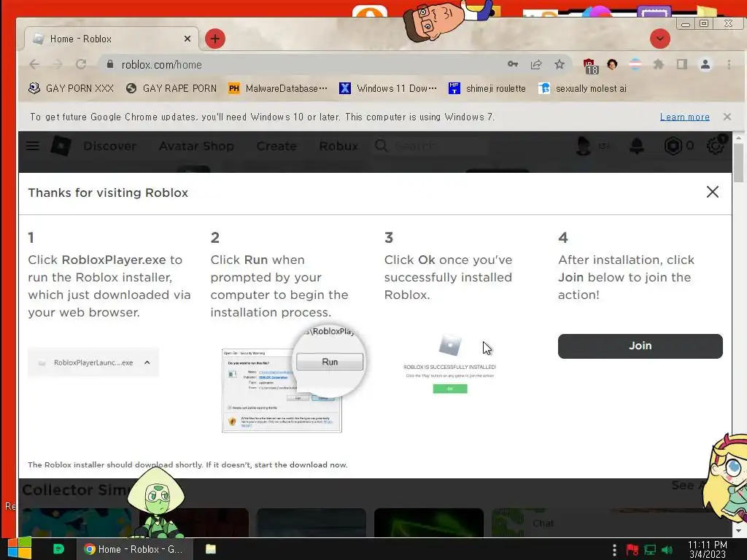Open the Roblox settings gear
747x560 pixels.
pyautogui.click(x=715, y=146)
